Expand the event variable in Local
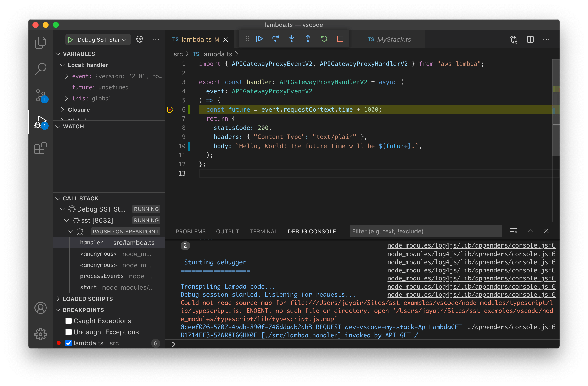The image size is (588, 386). click(x=67, y=76)
